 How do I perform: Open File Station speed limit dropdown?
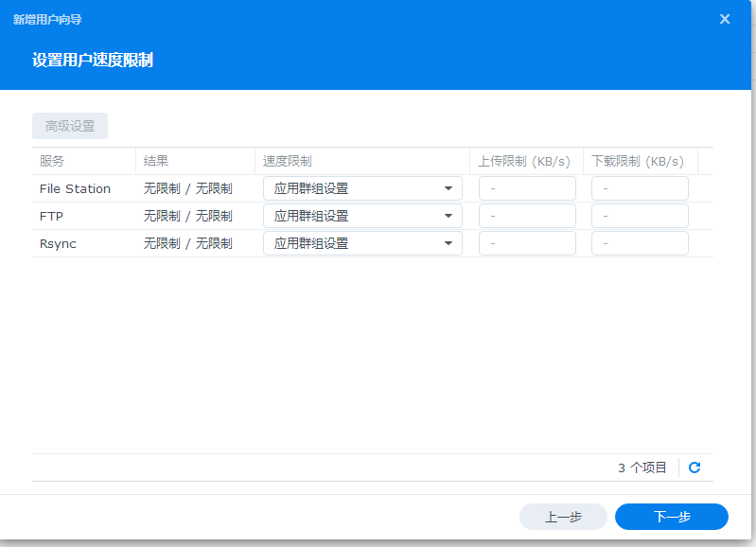click(x=362, y=188)
